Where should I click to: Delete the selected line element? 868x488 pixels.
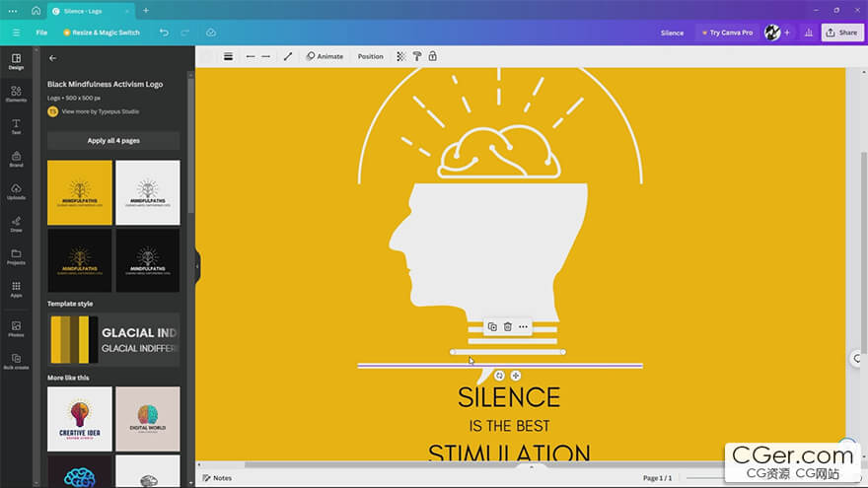[508, 327]
